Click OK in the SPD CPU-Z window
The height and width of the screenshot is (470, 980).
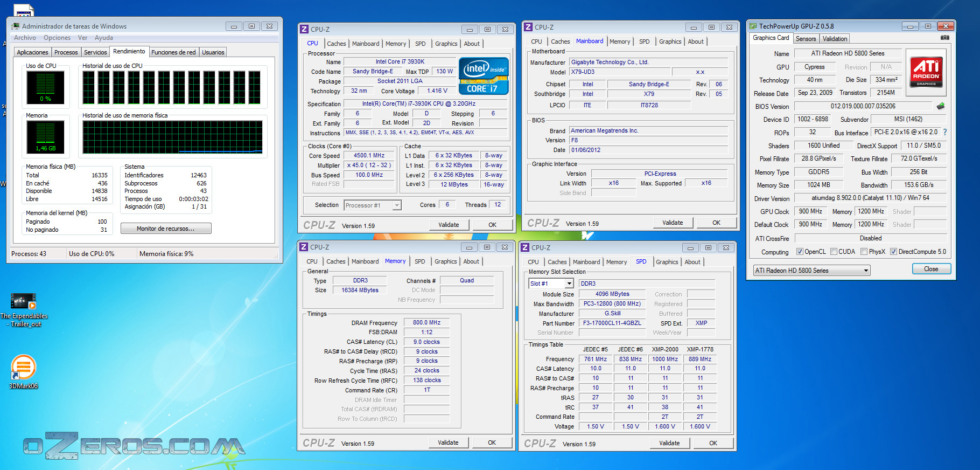(x=713, y=443)
